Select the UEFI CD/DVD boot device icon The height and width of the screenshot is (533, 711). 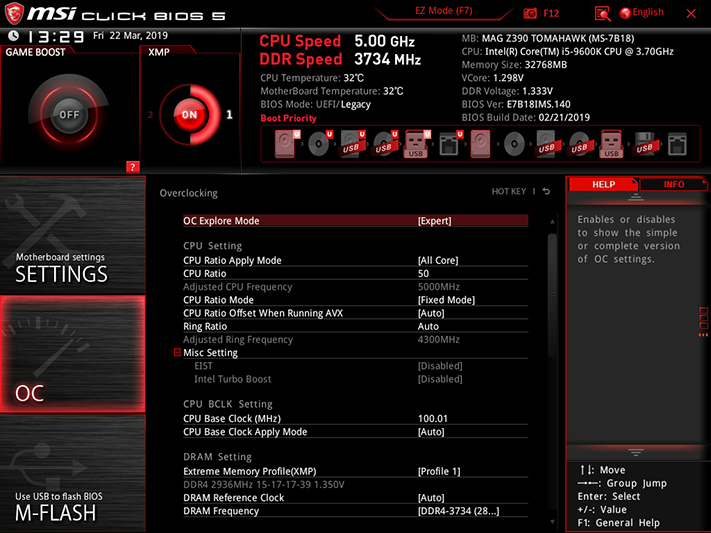point(320,144)
